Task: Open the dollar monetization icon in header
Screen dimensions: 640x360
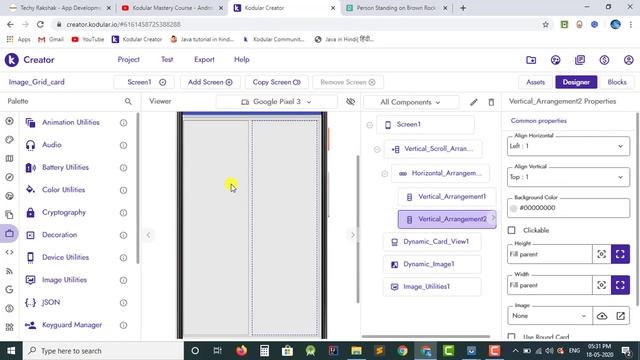Action: 604,60
